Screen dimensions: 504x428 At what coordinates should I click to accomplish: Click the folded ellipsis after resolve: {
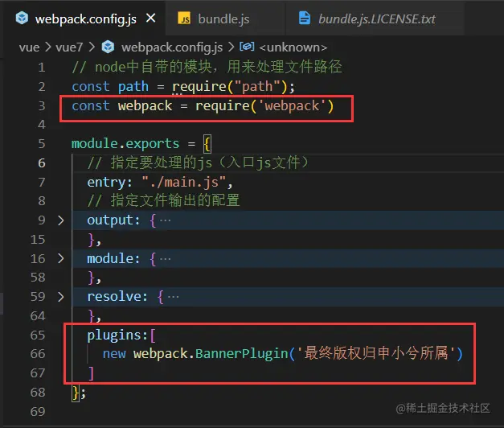pos(174,297)
